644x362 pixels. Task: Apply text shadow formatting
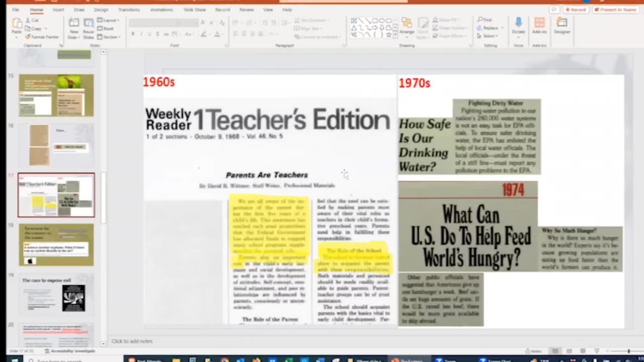158,34
